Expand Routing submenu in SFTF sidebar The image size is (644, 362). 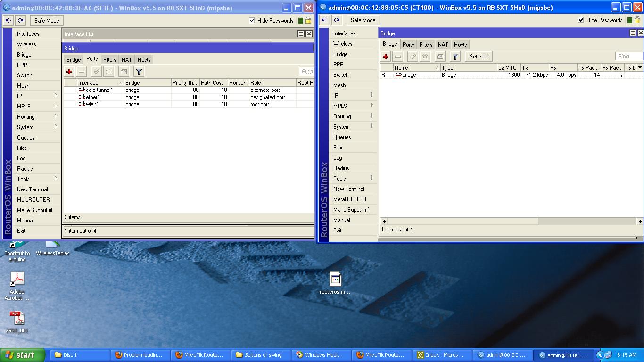pos(56,116)
